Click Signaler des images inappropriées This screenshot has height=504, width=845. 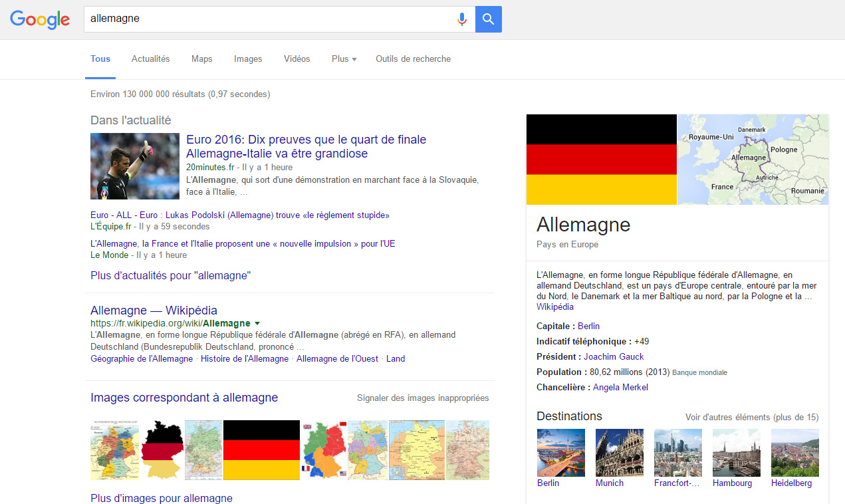pos(423,398)
